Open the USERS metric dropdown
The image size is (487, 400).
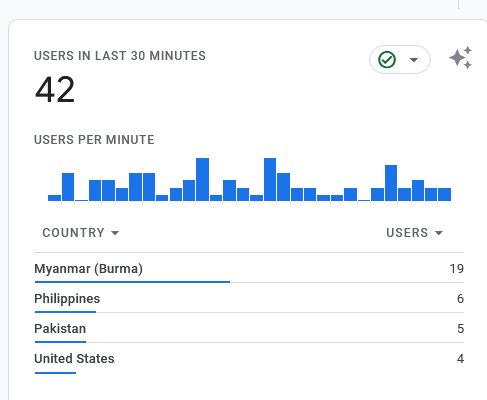click(x=415, y=233)
